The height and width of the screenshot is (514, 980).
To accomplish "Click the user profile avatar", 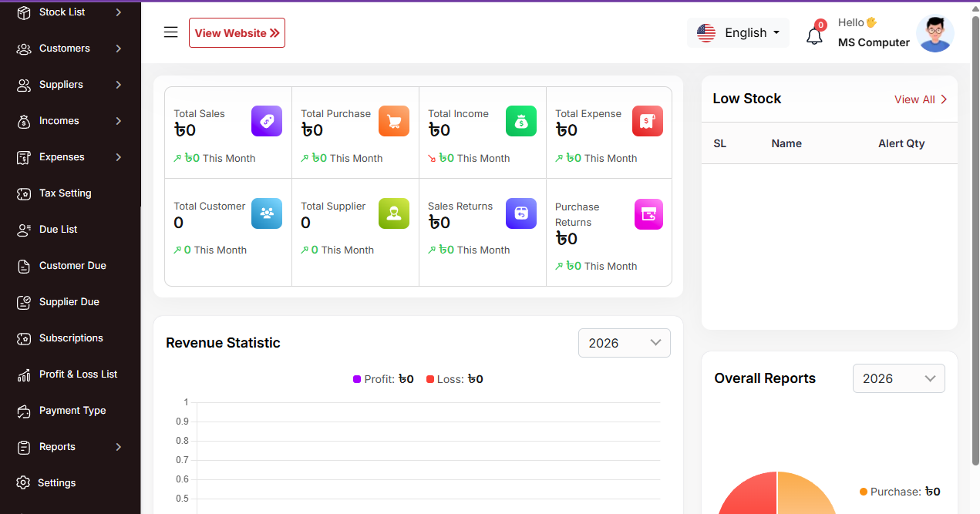I will [x=935, y=33].
